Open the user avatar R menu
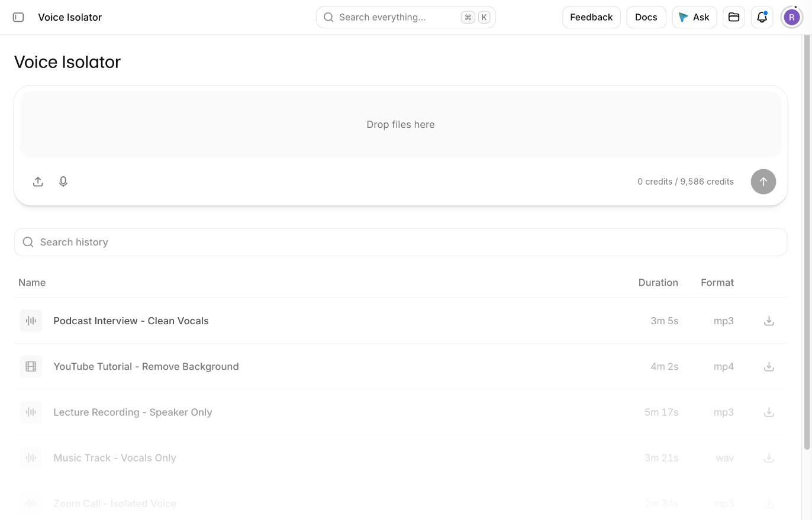 pyautogui.click(x=792, y=17)
